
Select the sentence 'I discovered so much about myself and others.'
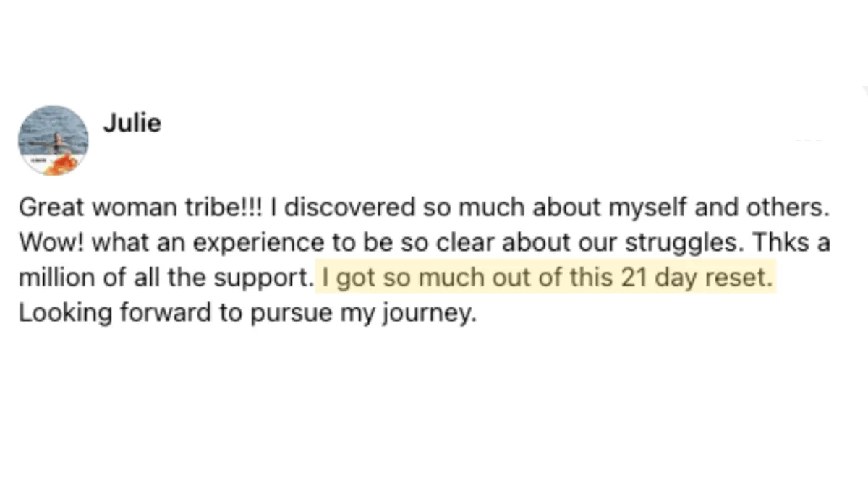pyautogui.click(x=550, y=209)
